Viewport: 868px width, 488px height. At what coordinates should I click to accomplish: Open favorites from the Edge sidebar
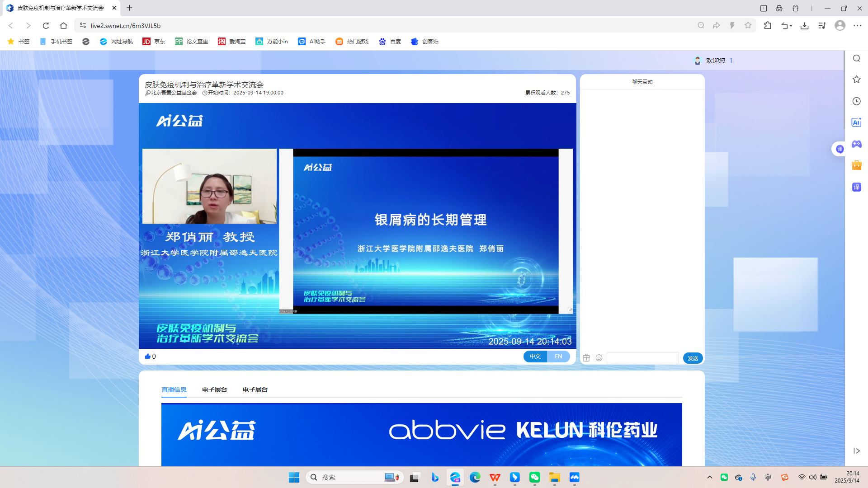coord(856,79)
